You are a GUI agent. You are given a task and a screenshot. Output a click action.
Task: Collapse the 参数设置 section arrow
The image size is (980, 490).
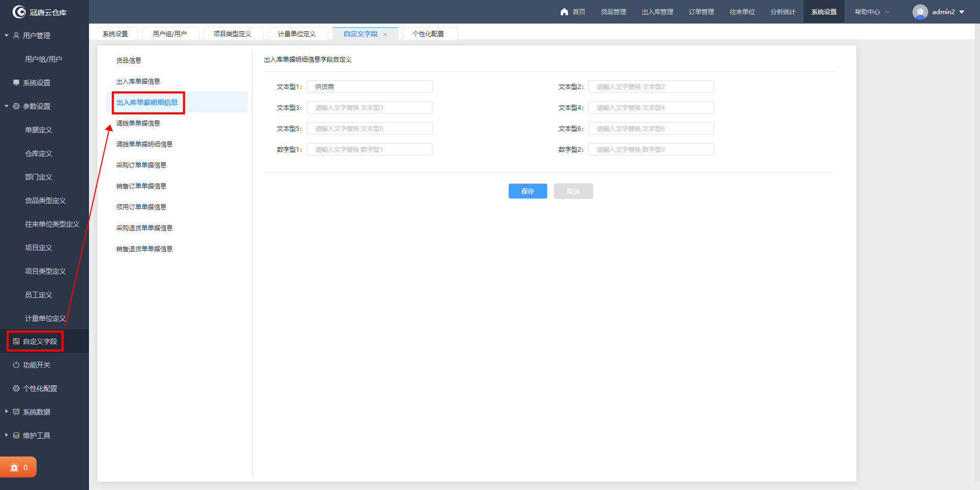(x=6, y=106)
